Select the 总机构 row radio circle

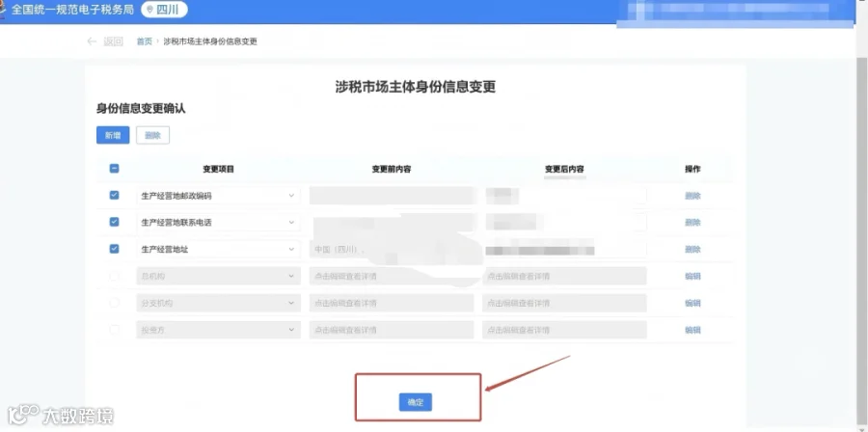click(x=114, y=276)
